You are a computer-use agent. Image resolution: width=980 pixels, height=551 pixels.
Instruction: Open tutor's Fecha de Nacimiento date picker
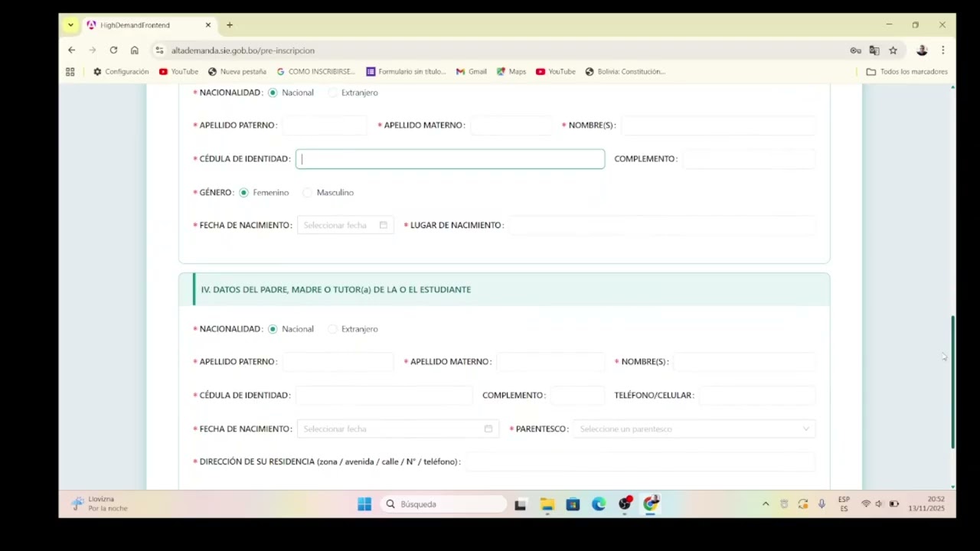(x=398, y=429)
